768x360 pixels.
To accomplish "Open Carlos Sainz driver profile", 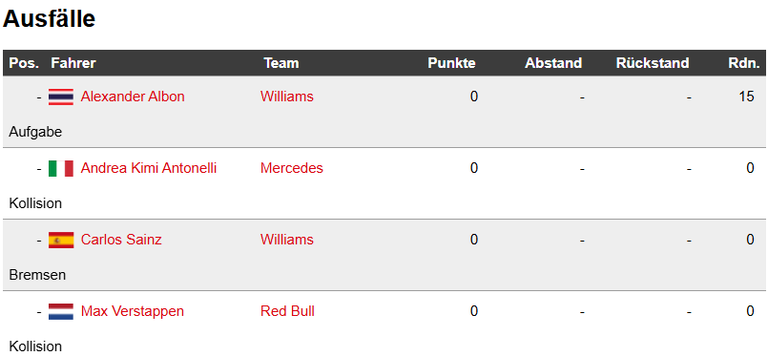I will click(x=121, y=240).
